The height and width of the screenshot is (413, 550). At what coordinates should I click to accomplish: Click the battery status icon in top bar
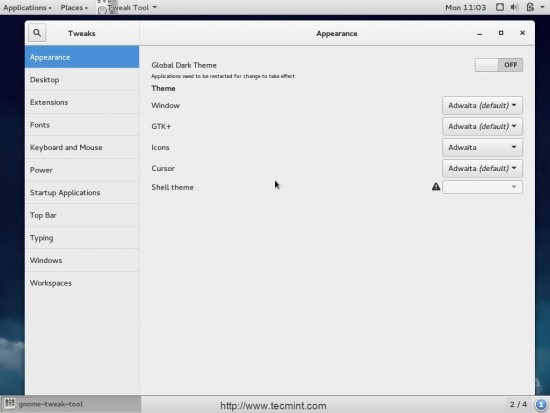[530, 7]
